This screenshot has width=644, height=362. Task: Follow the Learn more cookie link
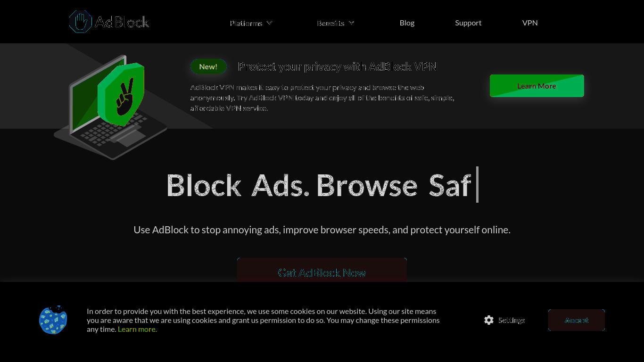click(137, 329)
